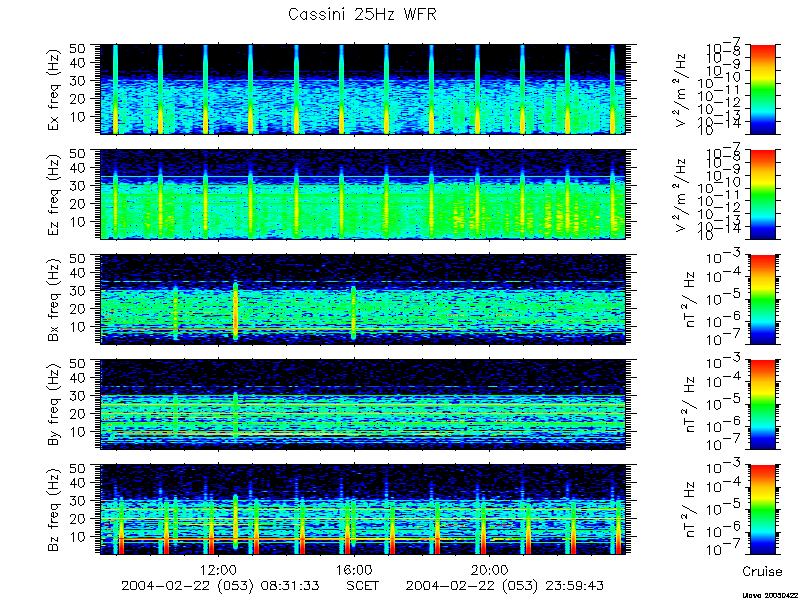This screenshot has width=800, height=600.
Task: Click the top 10⁻³ label on Bx colorbar
Action: click(x=725, y=258)
